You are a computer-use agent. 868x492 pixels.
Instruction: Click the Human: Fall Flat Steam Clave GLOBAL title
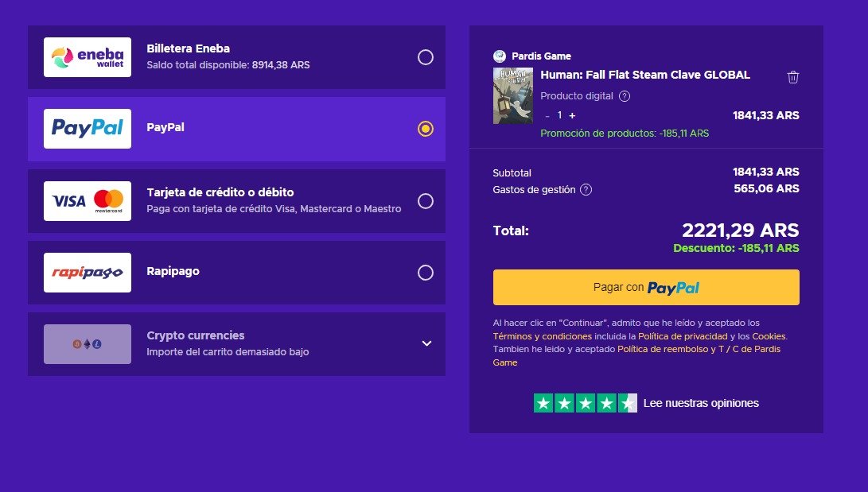[x=645, y=75]
